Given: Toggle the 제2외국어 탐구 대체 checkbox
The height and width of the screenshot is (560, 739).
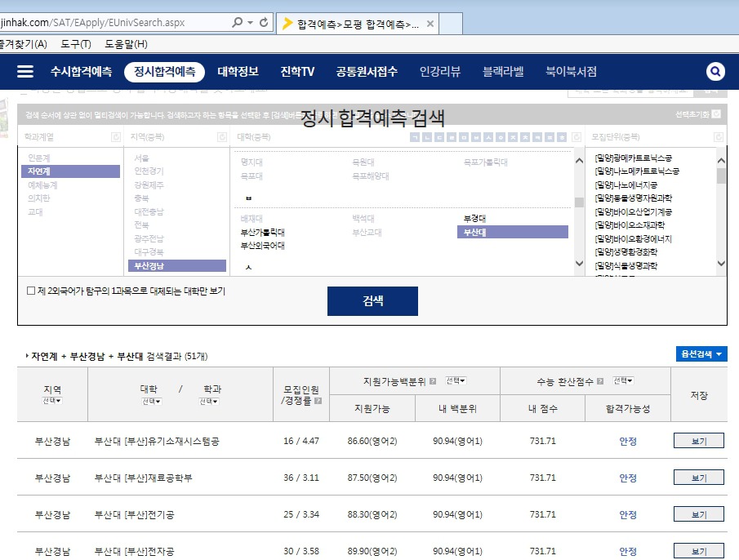Looking at the screenshot, I should (31, 291).
